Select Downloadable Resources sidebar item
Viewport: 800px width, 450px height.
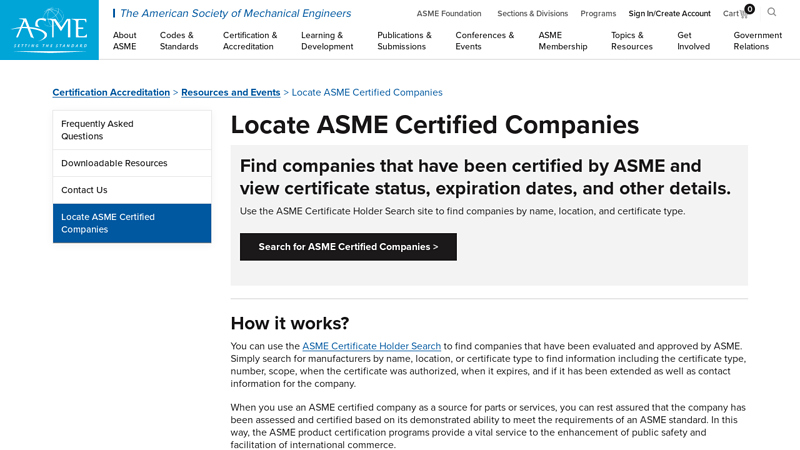(x=132, y=163)
